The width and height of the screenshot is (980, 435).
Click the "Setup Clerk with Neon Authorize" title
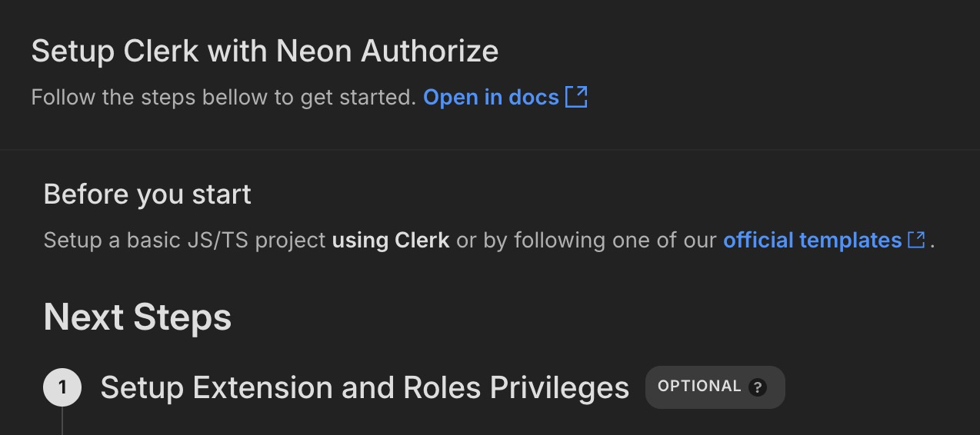(x=265, y=51)
